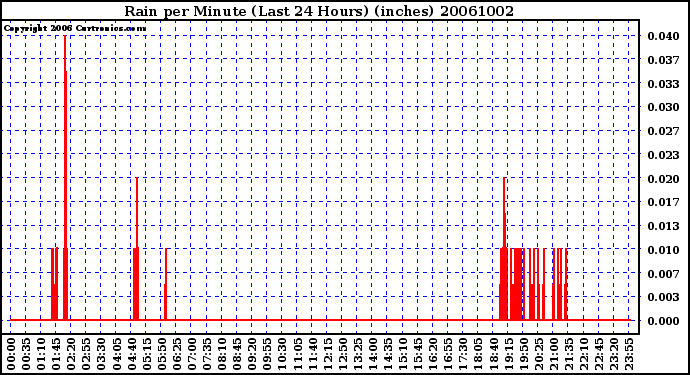Click the 21:35 time label
Viewport: 690px width, 375px height.
568,354
